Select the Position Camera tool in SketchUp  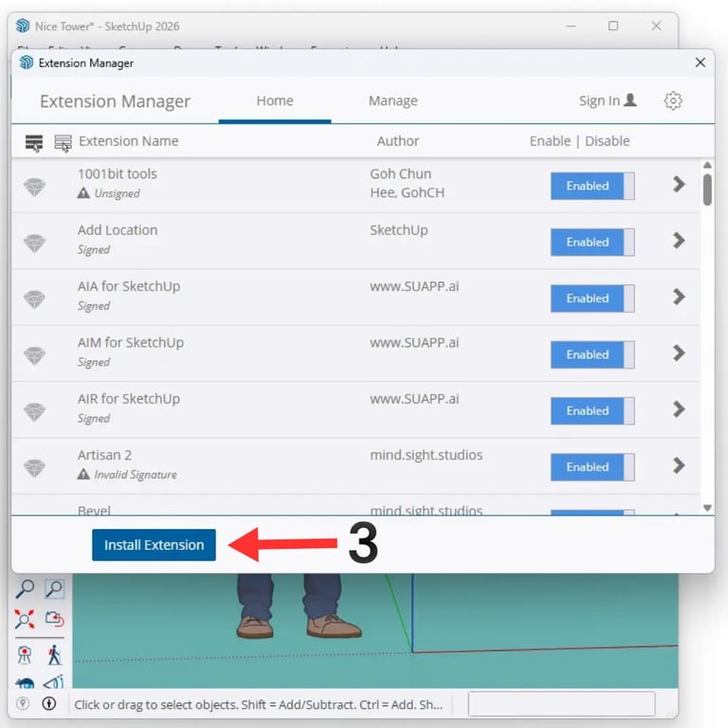click(x=25, y=655)
